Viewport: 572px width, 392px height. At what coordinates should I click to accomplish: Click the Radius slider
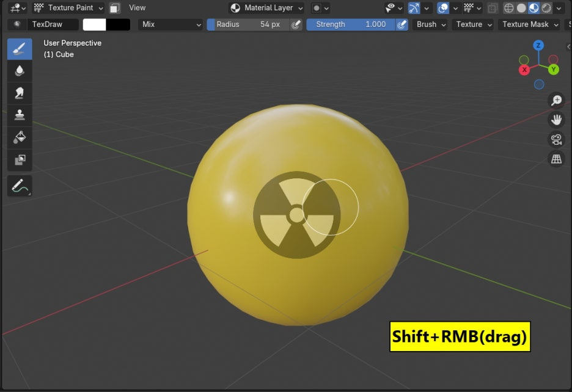pos(249,24)
